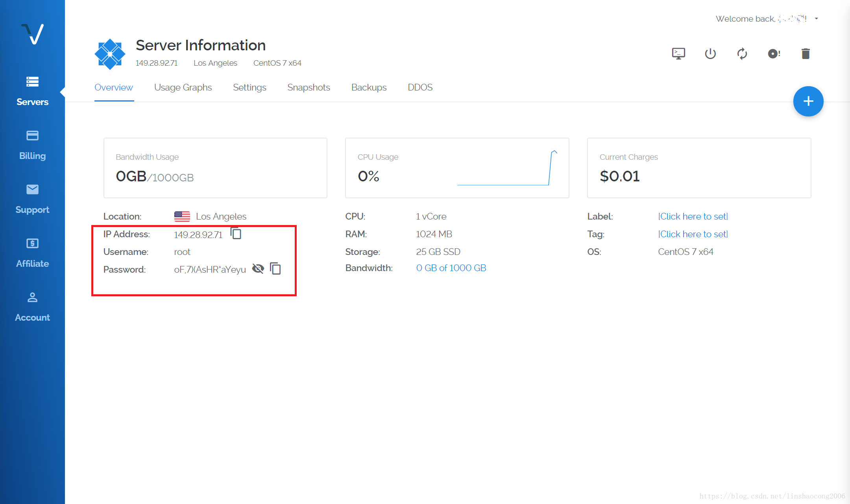This screenshot has width=850, height=504.
Task: Copy the password to clipboard
Action: (x=275, y=269)
